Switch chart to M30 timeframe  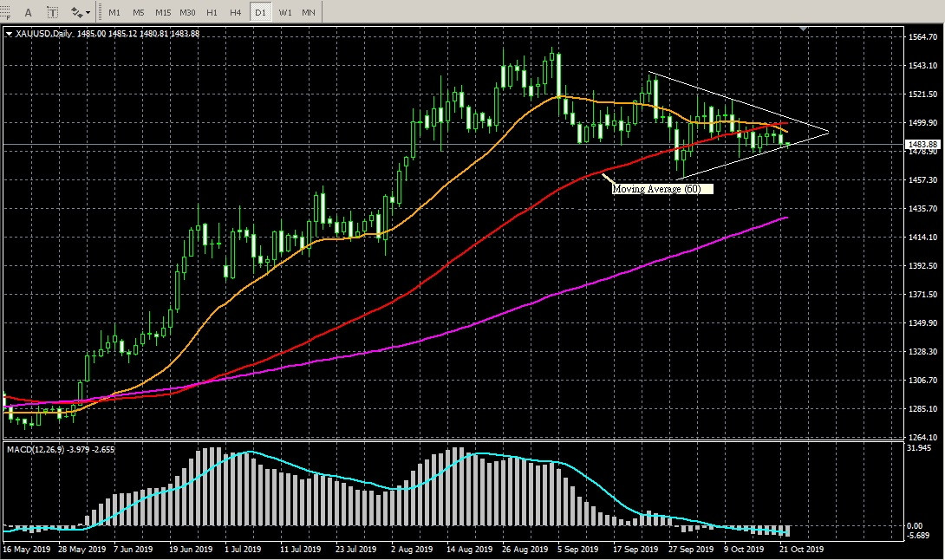tap(187, 12)
